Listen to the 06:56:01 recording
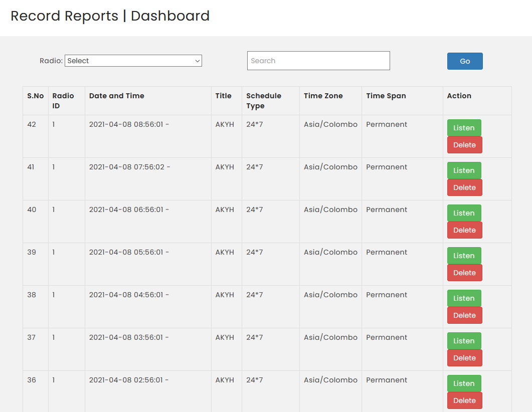 [464, 213]
